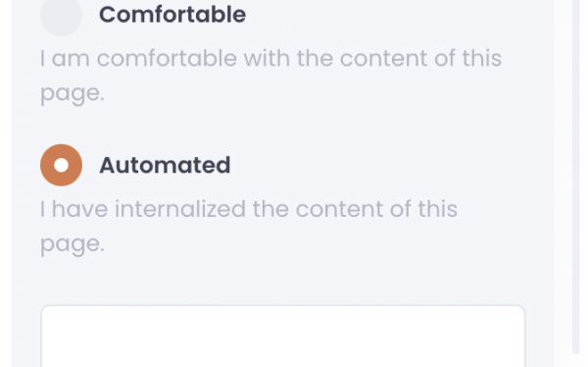This screenshot has width=588, height=367.
Task: Click the description 'I have internalized the content'
Action: pyautogui.click(x=249, y=226)
